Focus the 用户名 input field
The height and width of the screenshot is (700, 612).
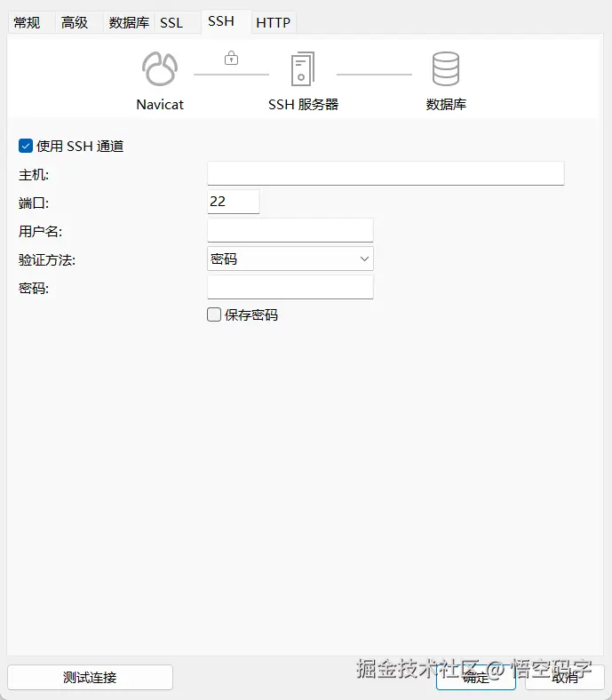coord(290,230)
